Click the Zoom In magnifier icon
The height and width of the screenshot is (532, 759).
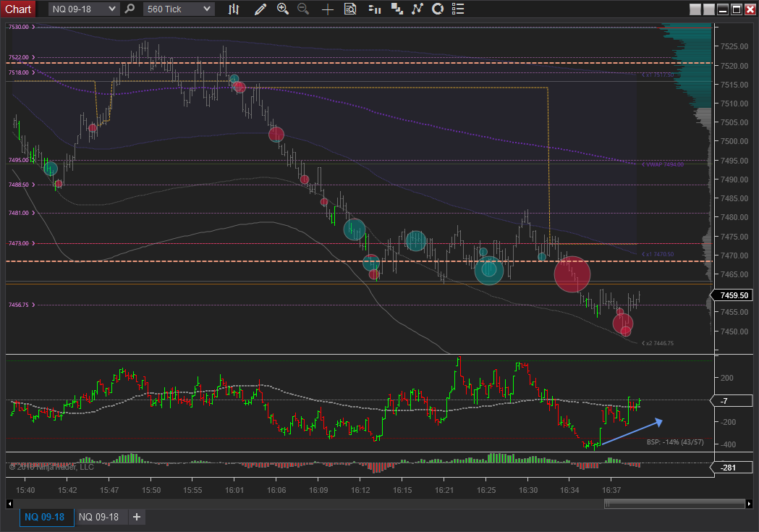point(283,9)
